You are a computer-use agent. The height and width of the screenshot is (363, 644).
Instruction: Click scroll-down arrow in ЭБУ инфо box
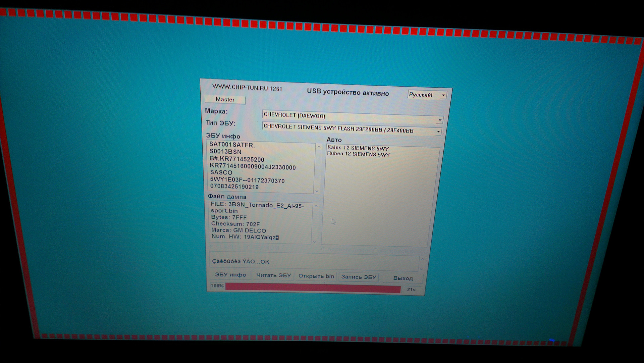[317, 191]
